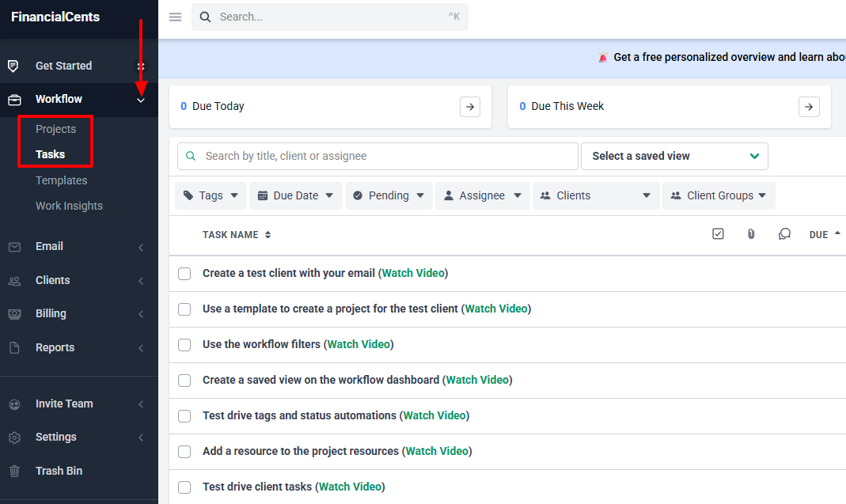Screen dimensions: 846x504
Task: Click the Due Today arrow icon
Action: [470, 107]
